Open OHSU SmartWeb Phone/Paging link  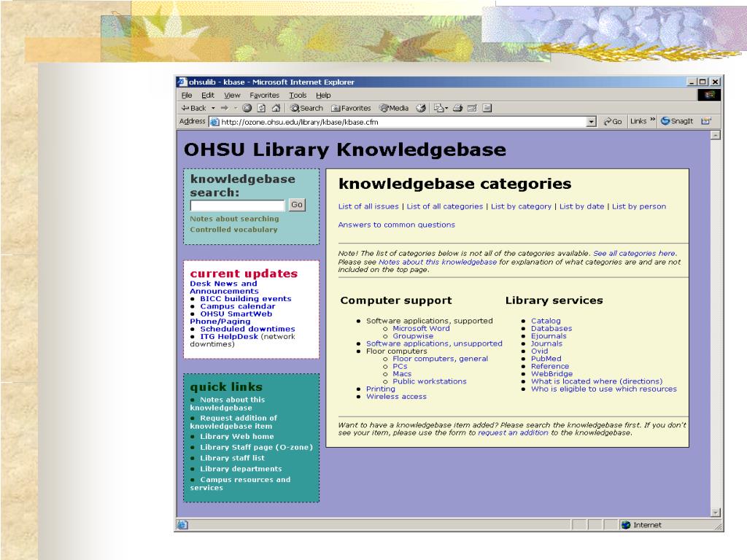pos(231,318)
